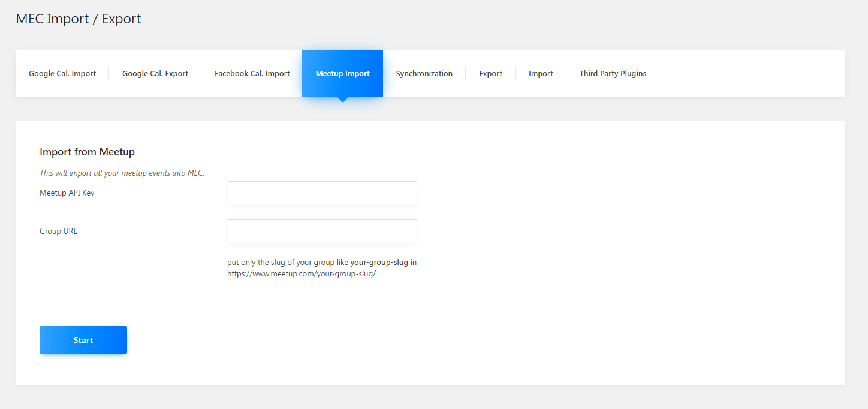Click the Import from Meetup heading
The image size is (868, 409).
(x=88, y=152)
